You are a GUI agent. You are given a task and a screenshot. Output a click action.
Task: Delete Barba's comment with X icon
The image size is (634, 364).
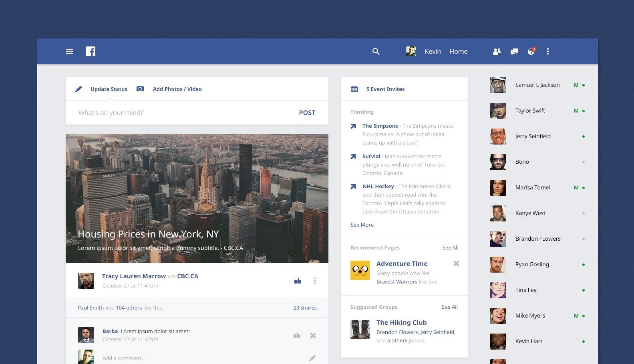tap(313, 336)
